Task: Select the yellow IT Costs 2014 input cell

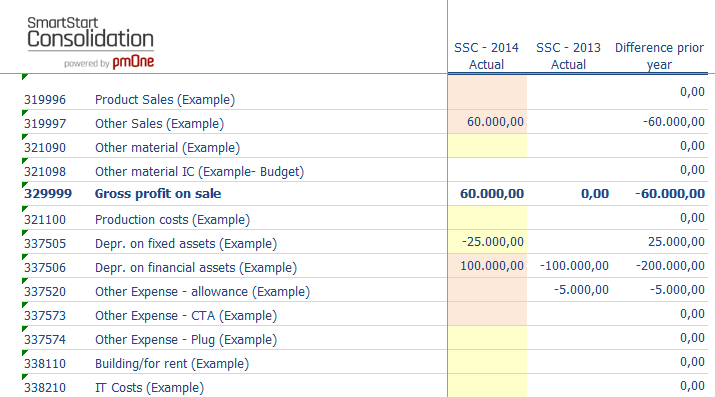Action: pos(487,387)
